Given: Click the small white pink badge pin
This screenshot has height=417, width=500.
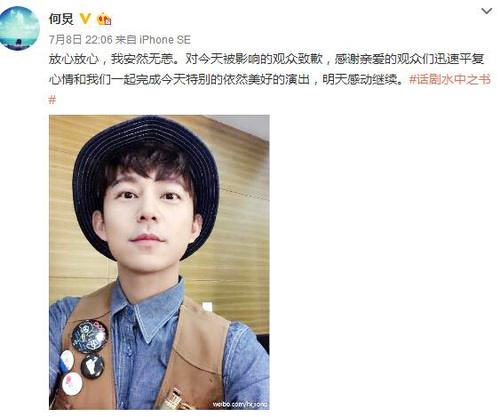Looking at the screenshot, I should pos(72,383).
